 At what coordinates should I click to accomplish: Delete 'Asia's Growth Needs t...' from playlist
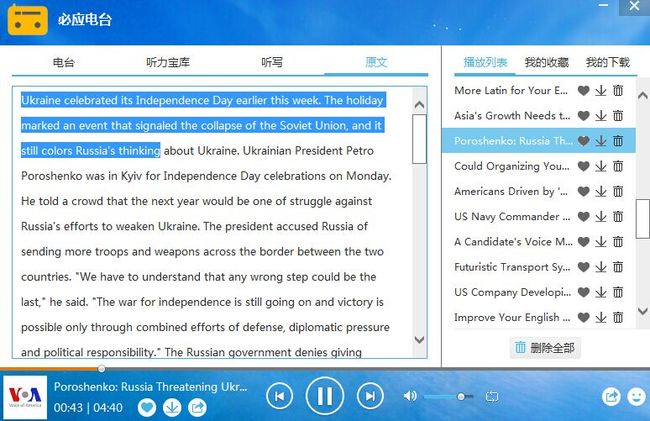(x=618, y=116)
